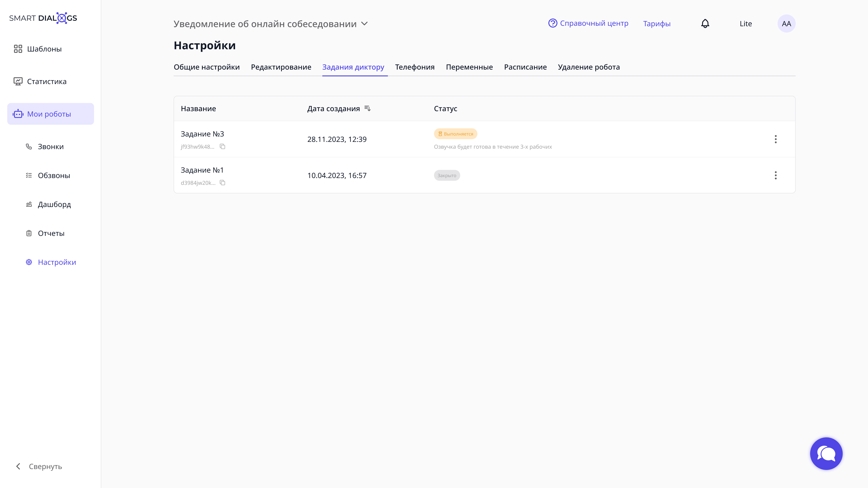Expand robot name dropdown chevron
The height and width of the screenshot is (488, 868).
[x=364, y=23]
